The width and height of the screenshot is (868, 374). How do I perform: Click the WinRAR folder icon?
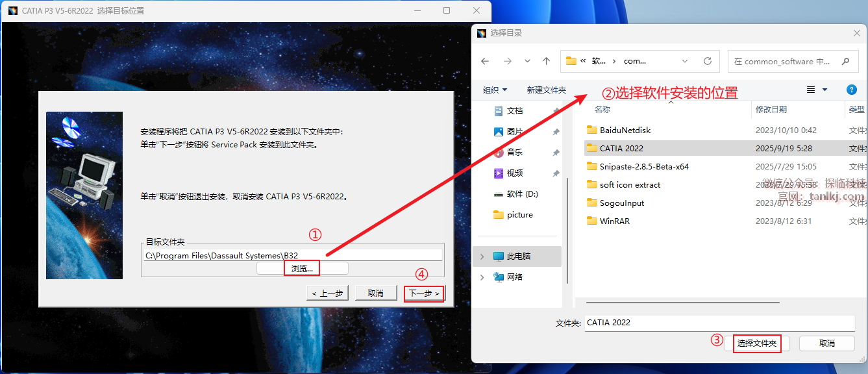pyautogui.click(x=591, y=221)
